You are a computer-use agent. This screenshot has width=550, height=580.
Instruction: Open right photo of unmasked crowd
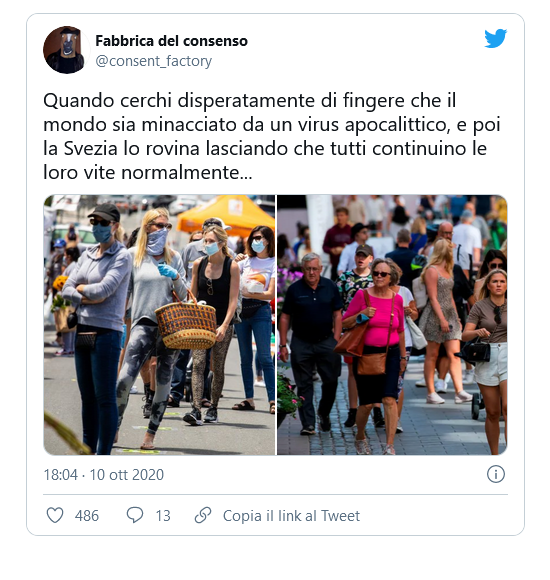(x=392, y=325)
